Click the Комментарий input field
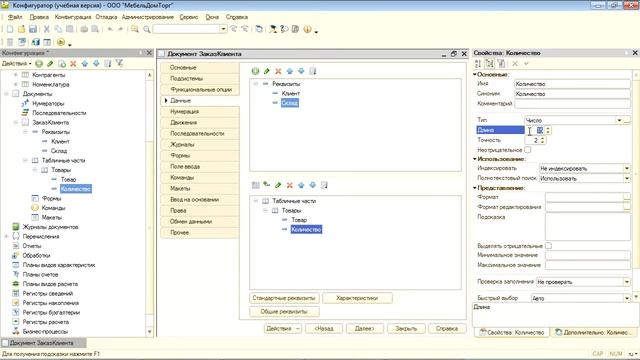Screen dimensions: 640x360 click(x=572, y=104)
